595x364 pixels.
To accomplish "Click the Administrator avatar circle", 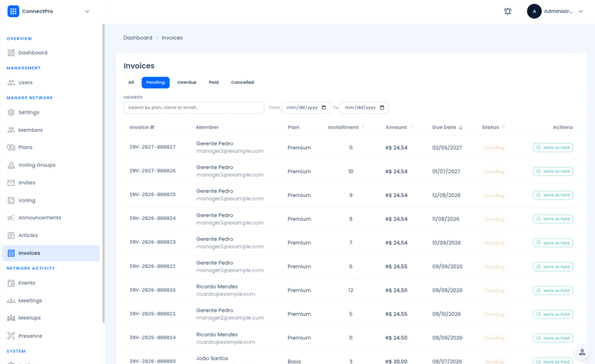I will (x=534, y=11).
